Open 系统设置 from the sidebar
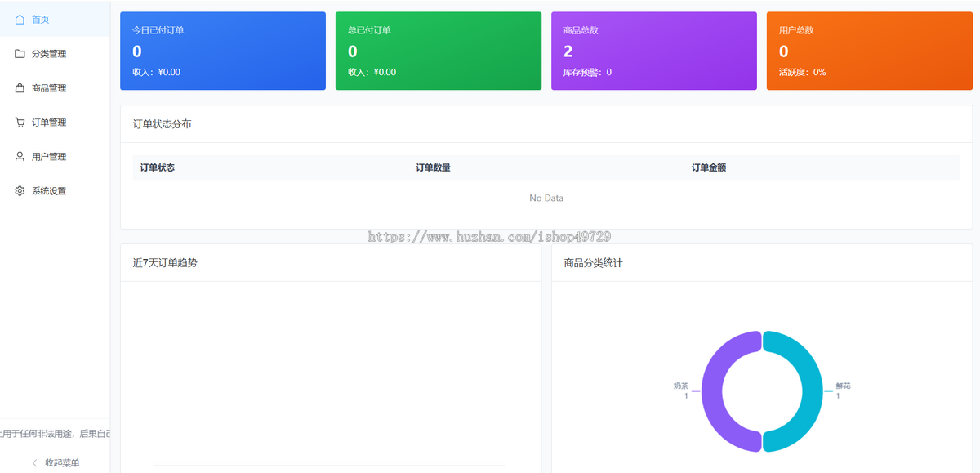This screenshot has width=980, height=473. 55,191
